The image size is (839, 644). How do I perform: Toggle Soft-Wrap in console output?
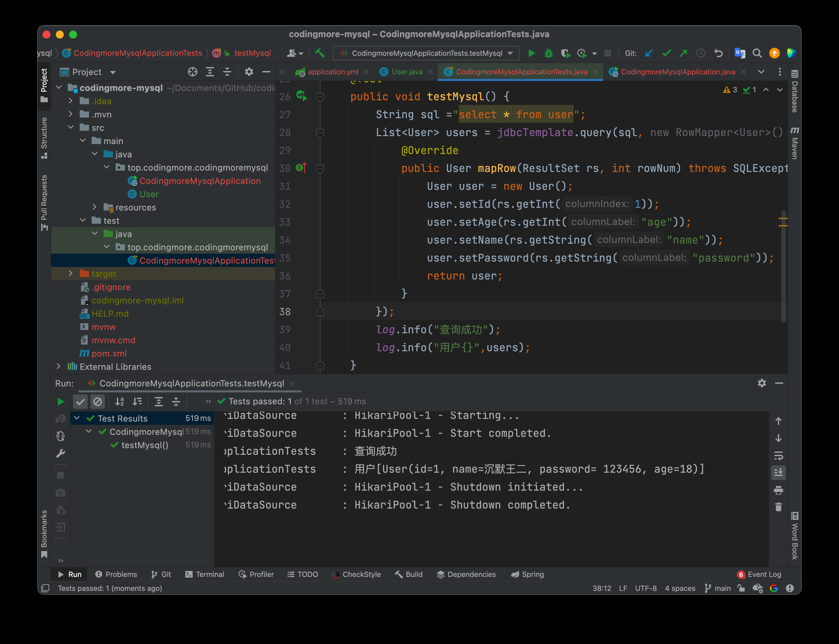pos(779,455)
